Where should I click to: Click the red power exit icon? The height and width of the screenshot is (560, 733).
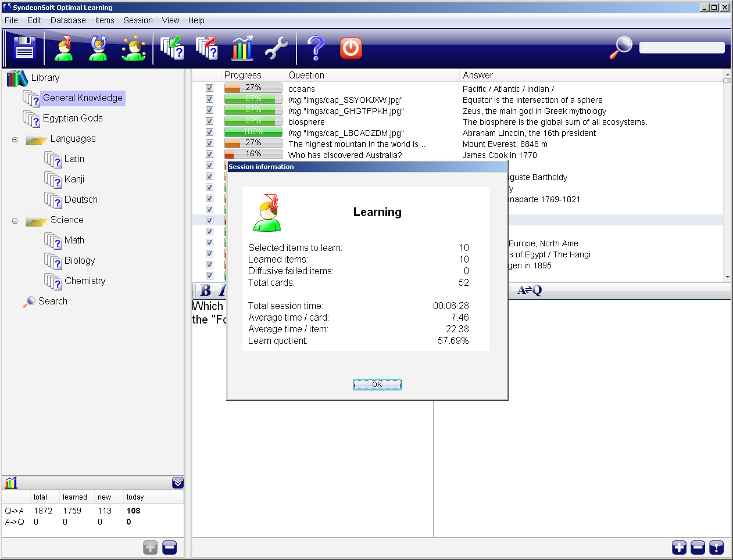[351, 48]
